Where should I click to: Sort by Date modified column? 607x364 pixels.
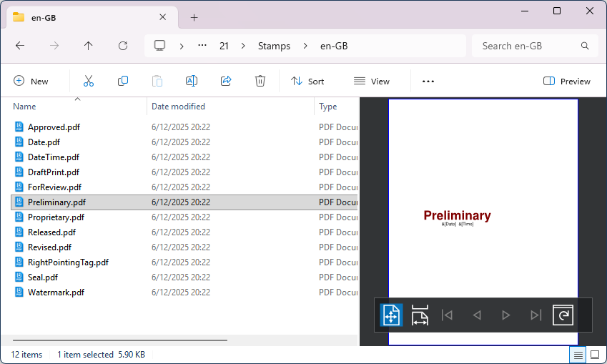point(231,107)
